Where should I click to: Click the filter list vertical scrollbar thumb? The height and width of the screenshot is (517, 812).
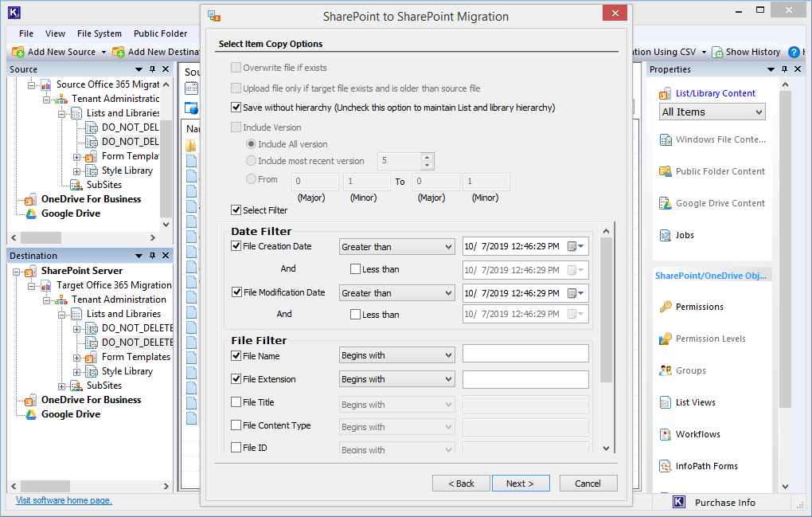coord(606,309)
